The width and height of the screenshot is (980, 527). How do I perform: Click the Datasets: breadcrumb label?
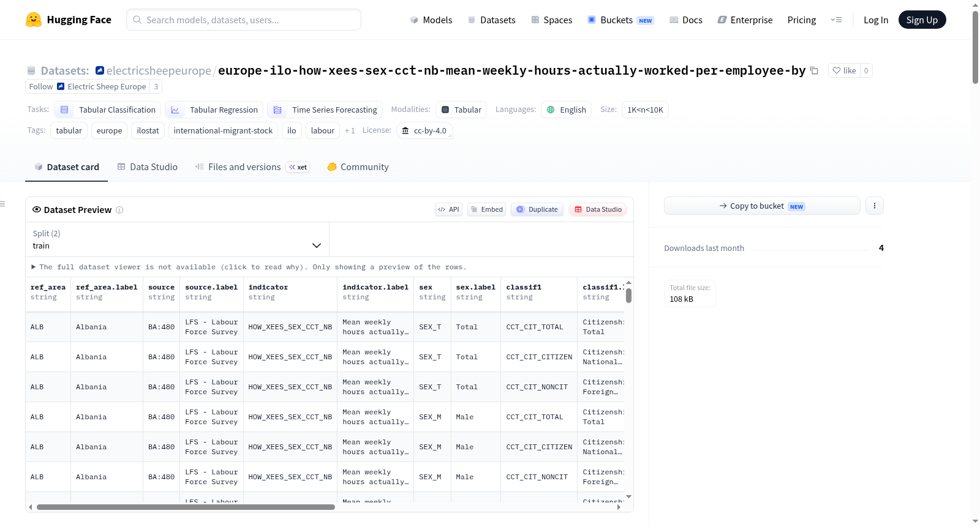click(x=65, y=70)
